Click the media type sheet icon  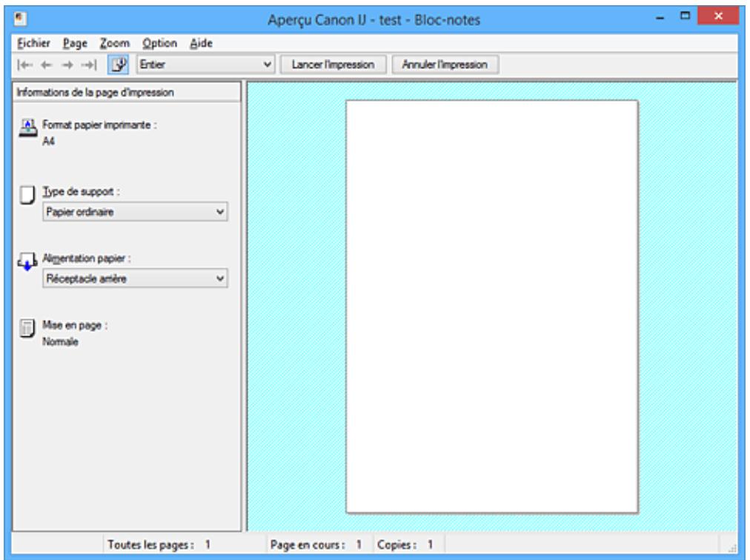pos(27,196)
